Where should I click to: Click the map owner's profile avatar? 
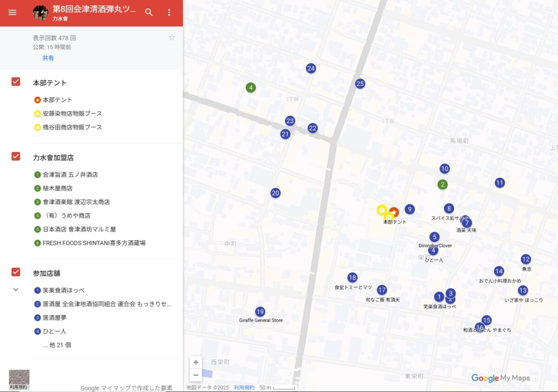pyautogui.click(x=40, y=13)
